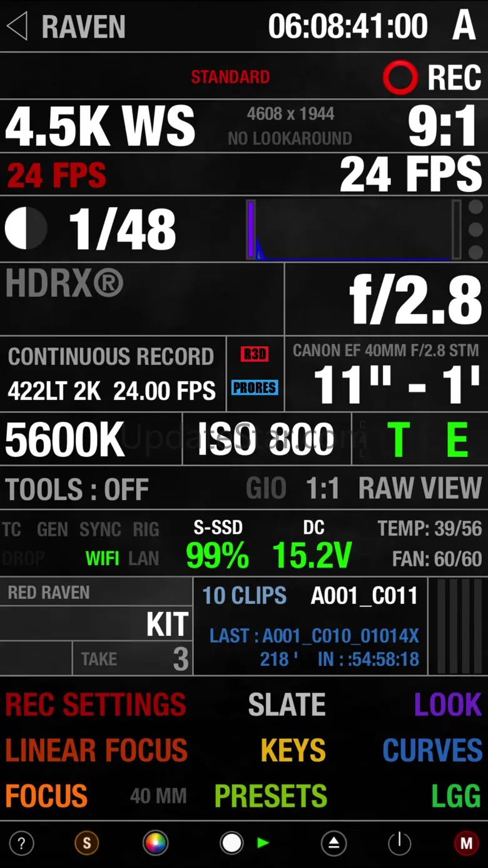Image resolution: width=488 pixels, height=868 pixels.
Task: Tap the green play triangle
Action: 263,843
